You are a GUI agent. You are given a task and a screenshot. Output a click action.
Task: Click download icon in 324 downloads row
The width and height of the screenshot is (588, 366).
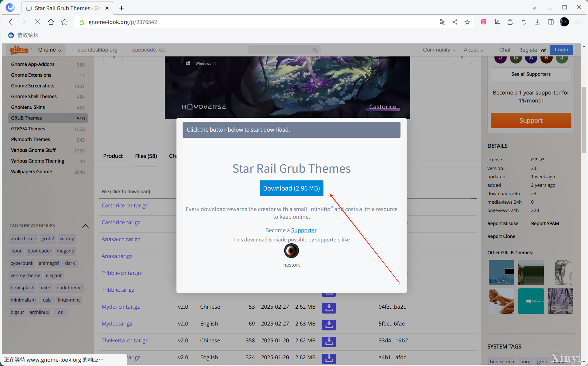coord(329,358)
